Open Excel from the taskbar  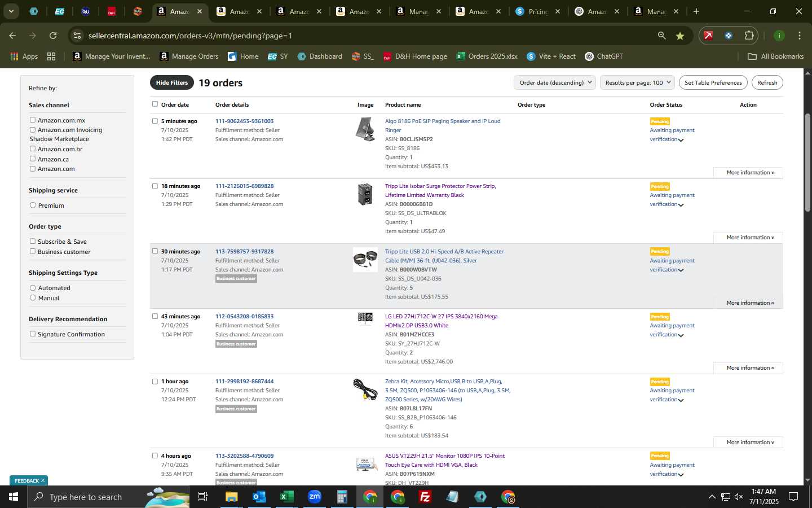286,497
